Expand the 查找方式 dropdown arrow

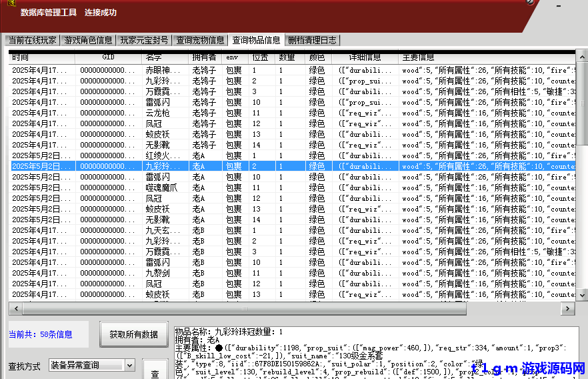[x=129, y=366]
